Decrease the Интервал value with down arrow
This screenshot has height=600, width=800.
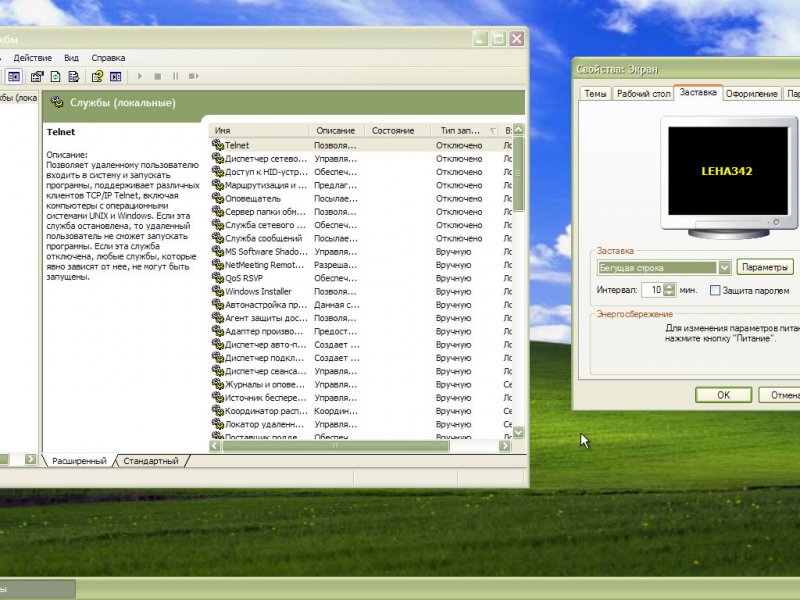(669, 293)
